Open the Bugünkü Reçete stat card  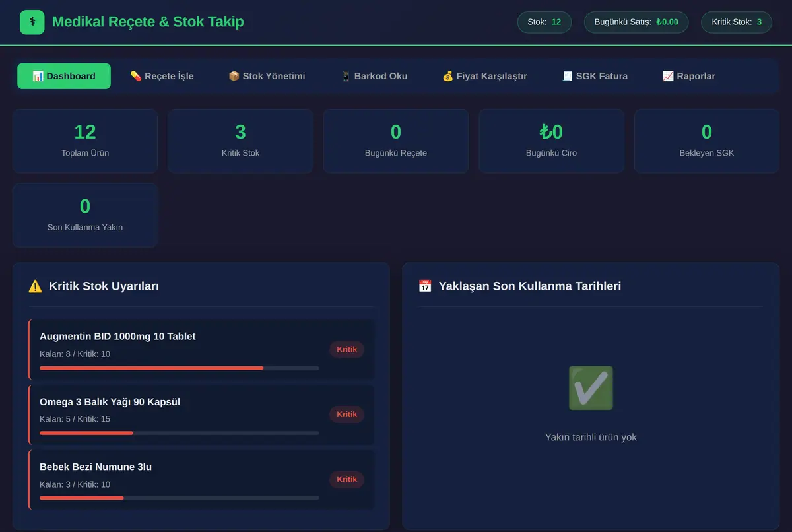coord(396,141)
